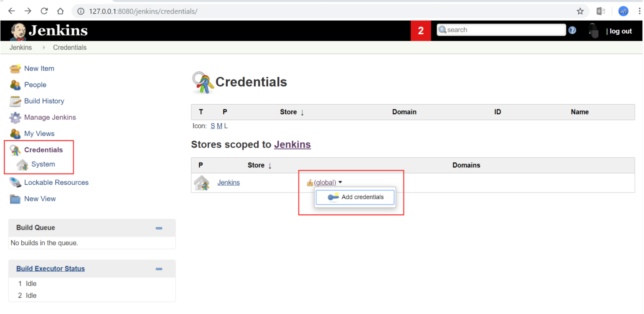Expand breadcrumb arrow between Jenkins and Credentials

(x=44, y=48)
